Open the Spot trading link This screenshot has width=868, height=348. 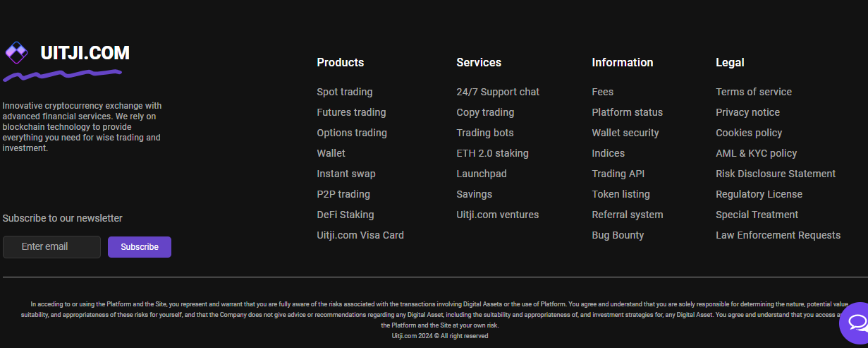(x=345, y=92)
